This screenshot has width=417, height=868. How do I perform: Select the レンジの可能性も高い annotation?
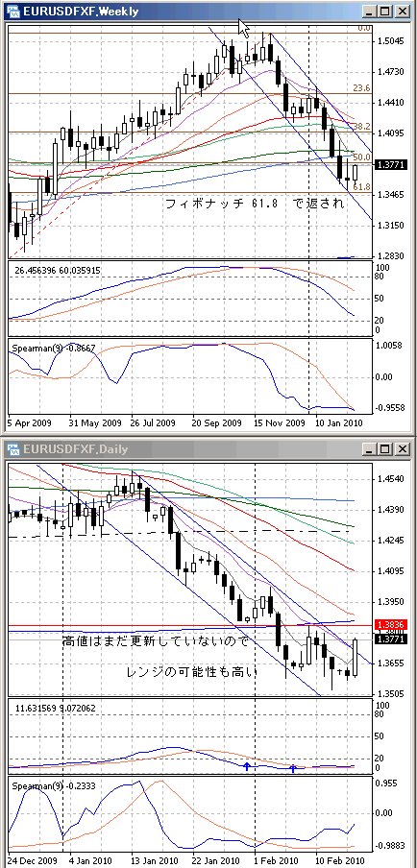(192, 673)
